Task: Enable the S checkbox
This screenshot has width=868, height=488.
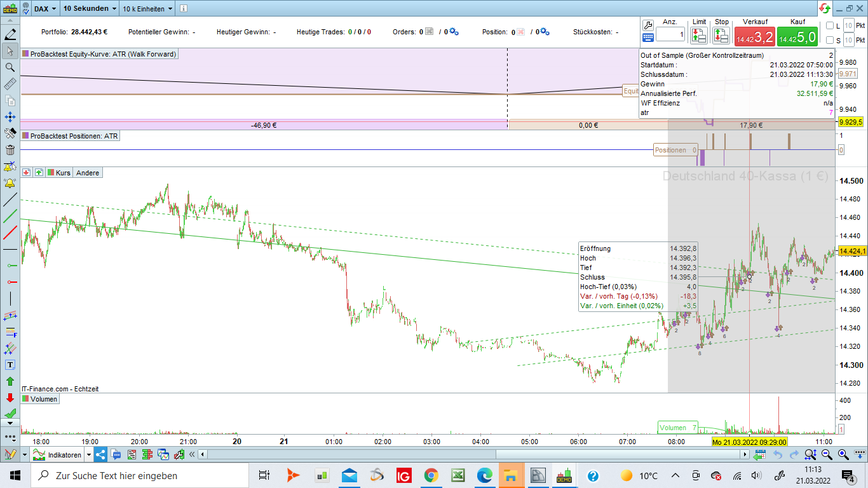Action: (830, 41)
